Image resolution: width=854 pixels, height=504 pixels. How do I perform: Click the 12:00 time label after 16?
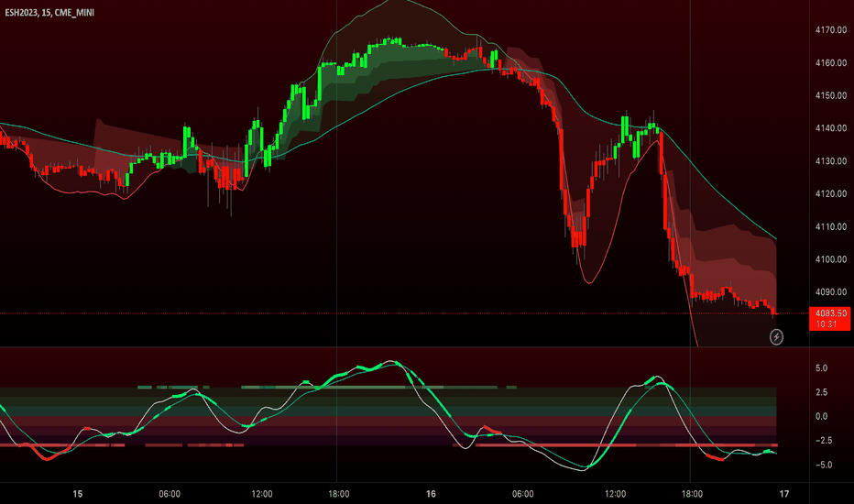[x=616, y=494]
